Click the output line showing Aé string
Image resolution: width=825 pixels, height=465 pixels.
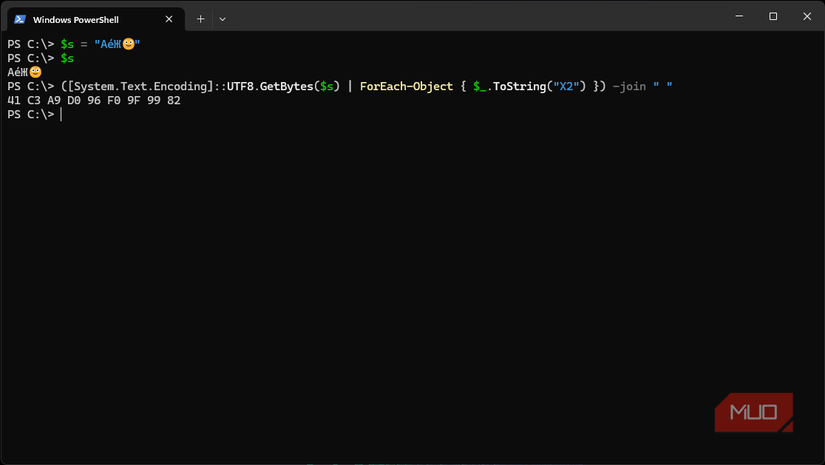(25, 72)
